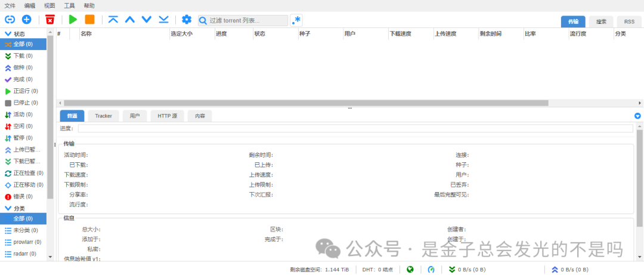Collapse details panel with blue arrow
This screenshot has height=275, width=644.
(x=637, y=116)
